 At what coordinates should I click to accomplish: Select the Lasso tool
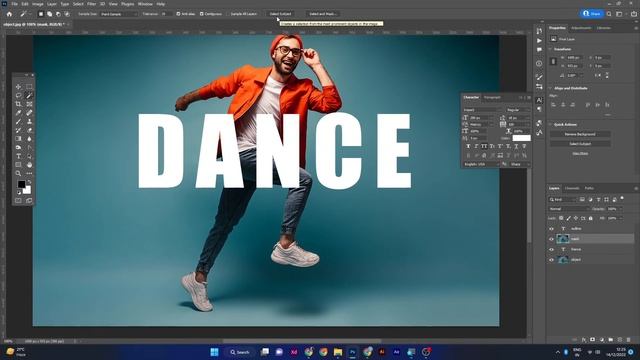pyautogui.click(x=18, y=96)
